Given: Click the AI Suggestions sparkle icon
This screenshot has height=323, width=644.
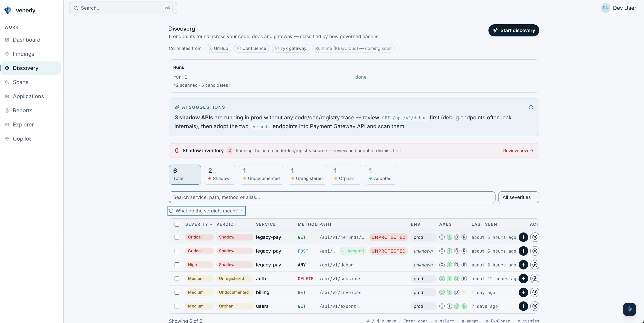Looking at the screenshot, I should pyautogui.click(x=177, y=107).
